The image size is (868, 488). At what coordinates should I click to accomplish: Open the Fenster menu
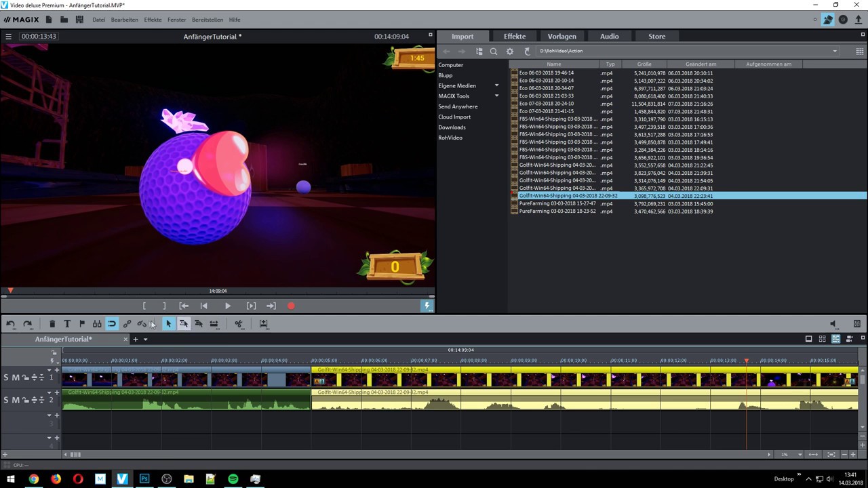click(x=177, y=20)
